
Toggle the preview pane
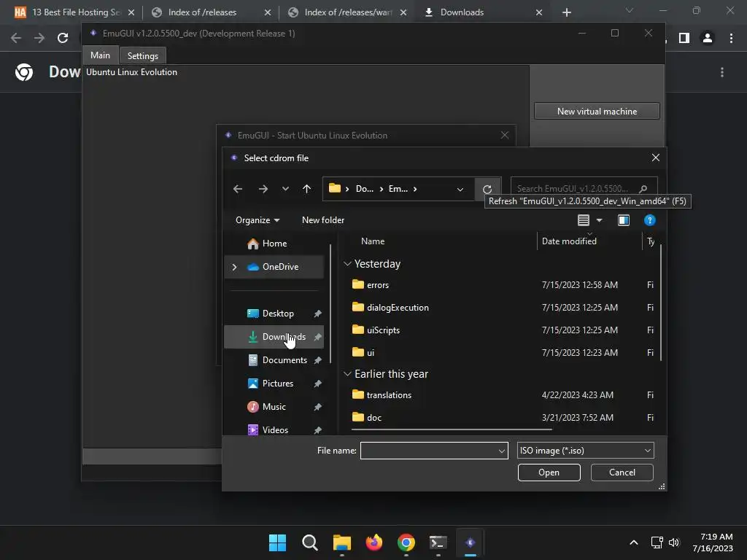click(x=624, y=220)
